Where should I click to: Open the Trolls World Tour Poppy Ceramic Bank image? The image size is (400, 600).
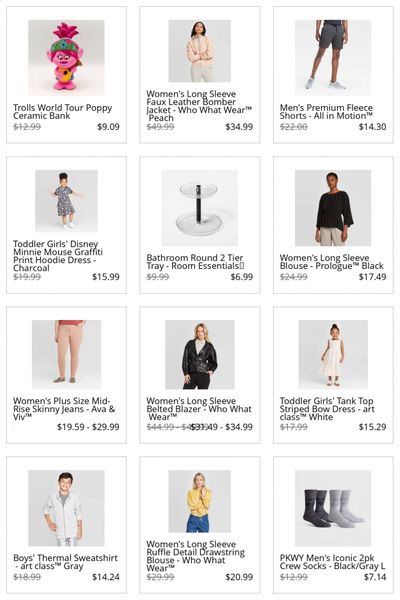tap(66, 58)
